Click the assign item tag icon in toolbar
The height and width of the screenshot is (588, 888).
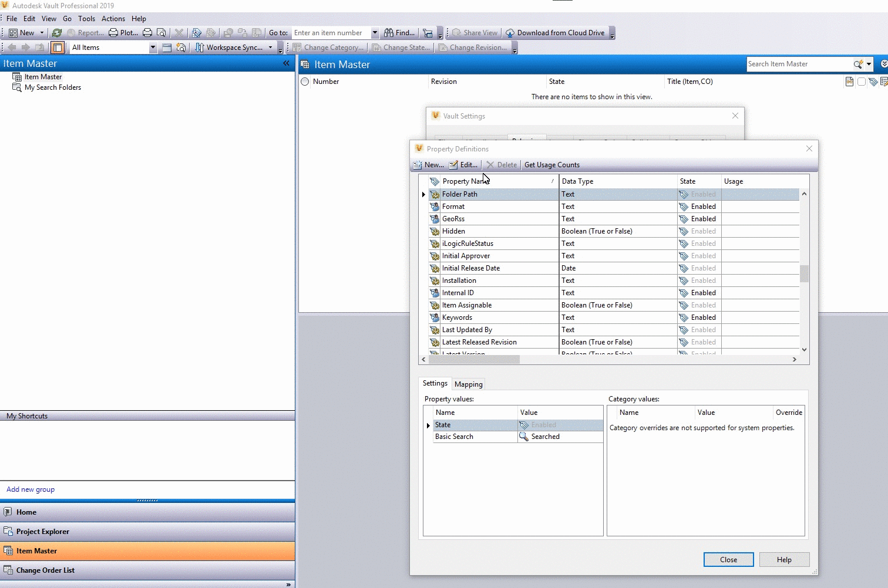pyautogui.click(x=197, y=33)
